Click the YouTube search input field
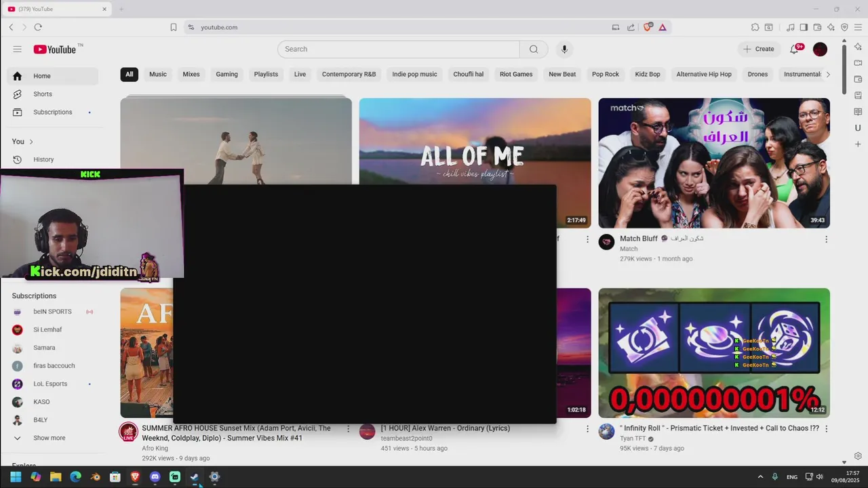 coord(399,49)
